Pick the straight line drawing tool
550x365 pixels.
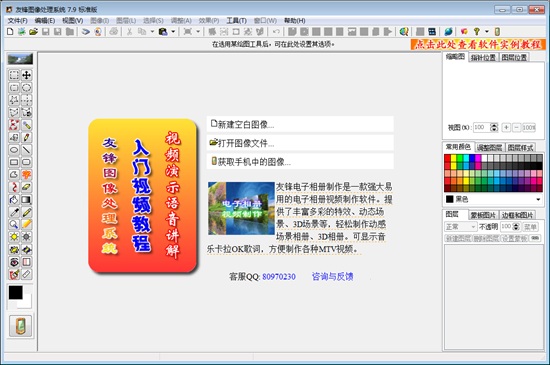click(x=27, y=150)
